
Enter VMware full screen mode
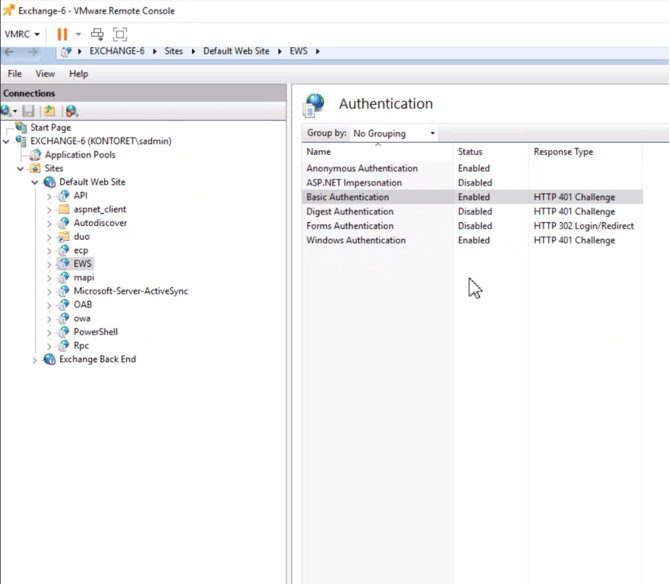coord(119,34)
